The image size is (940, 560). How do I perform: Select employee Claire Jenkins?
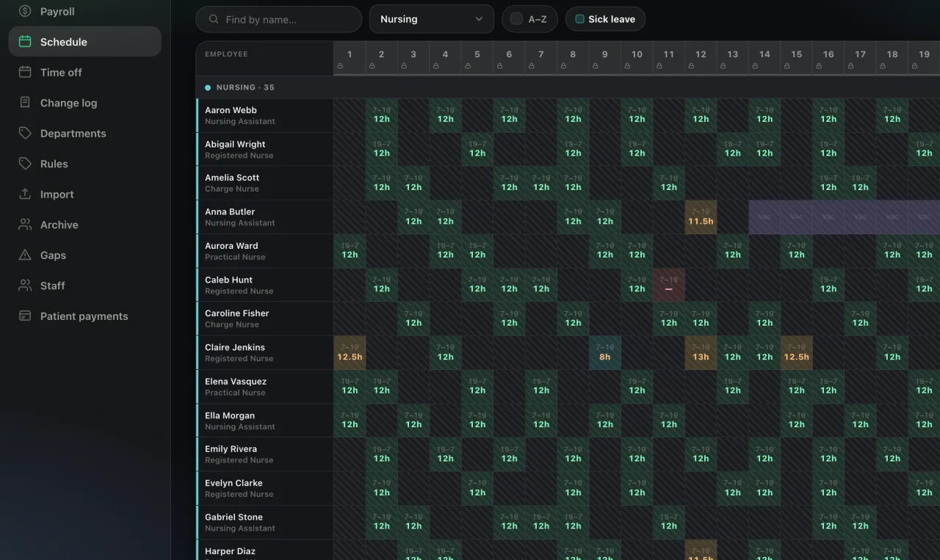coord(265,352)
